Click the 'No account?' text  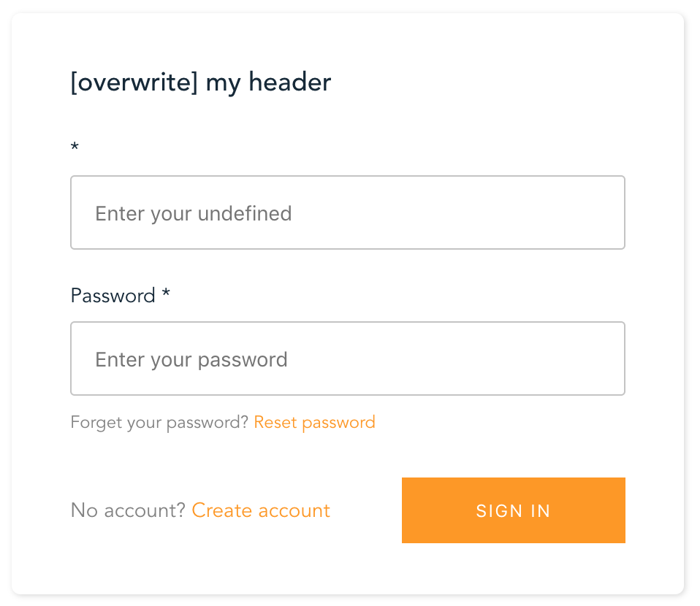[x=128, y=510]
